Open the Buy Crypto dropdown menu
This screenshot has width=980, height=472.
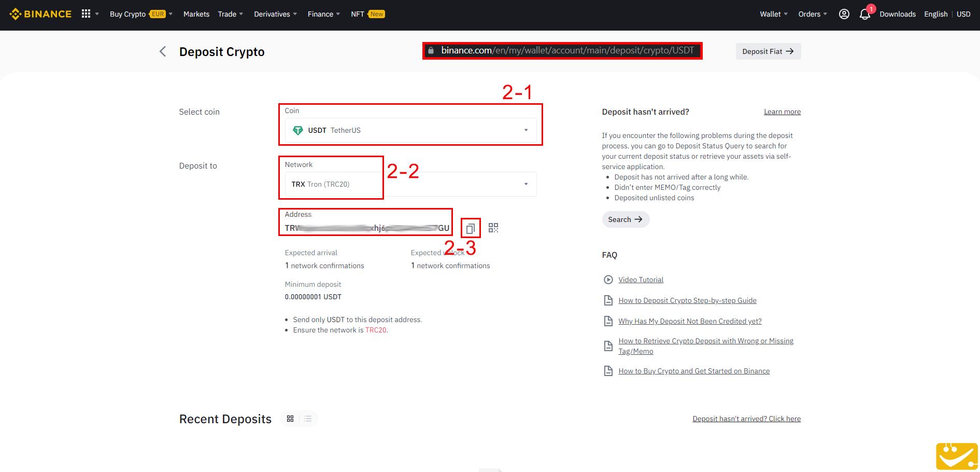pyautogui.click(x=141, y=14)
